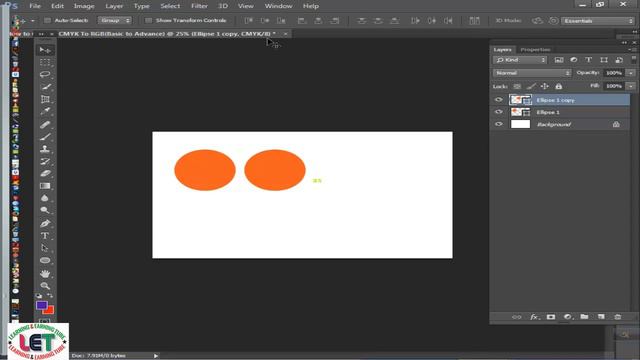Open the Image menu
The image size is (640, 360).
click(x=84, y=6)
